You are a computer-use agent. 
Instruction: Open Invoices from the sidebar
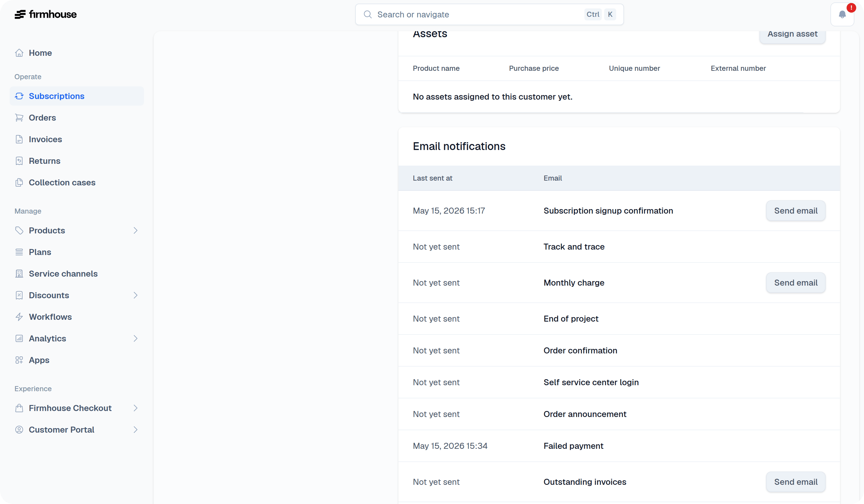point(77,139)
